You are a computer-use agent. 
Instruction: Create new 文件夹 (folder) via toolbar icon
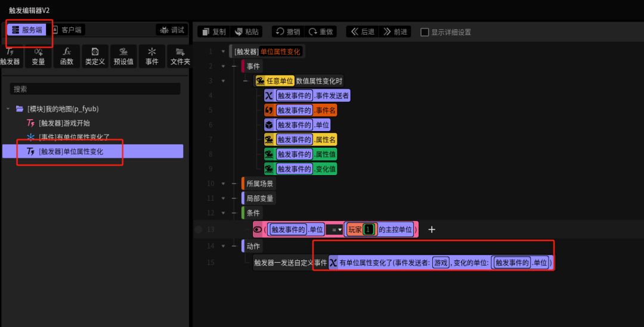tap(179, 56)
